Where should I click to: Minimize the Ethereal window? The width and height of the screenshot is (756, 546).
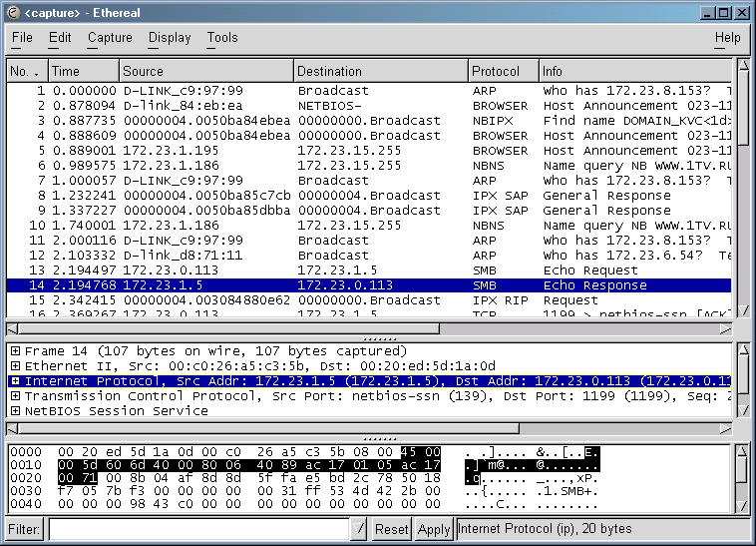707,13
